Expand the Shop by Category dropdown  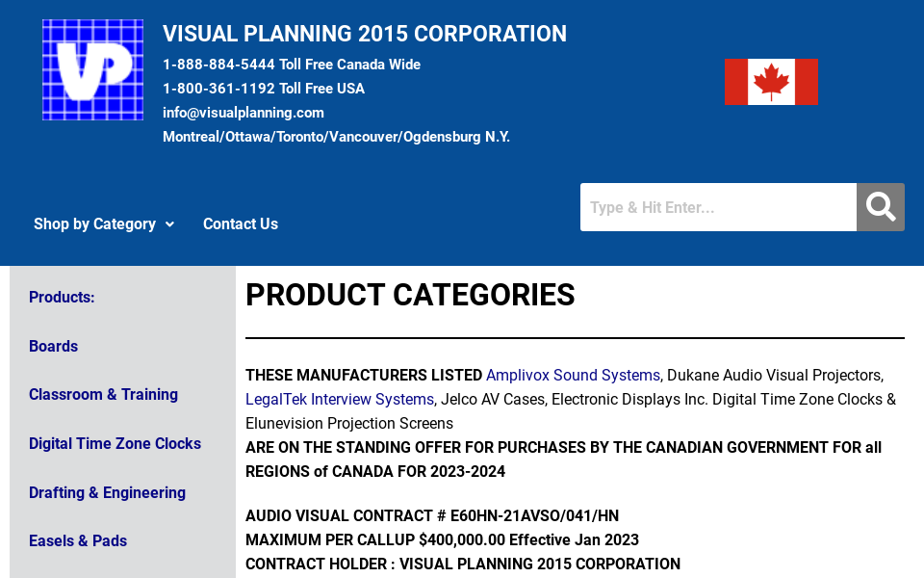pyautogui.click(x=170, y=223)
